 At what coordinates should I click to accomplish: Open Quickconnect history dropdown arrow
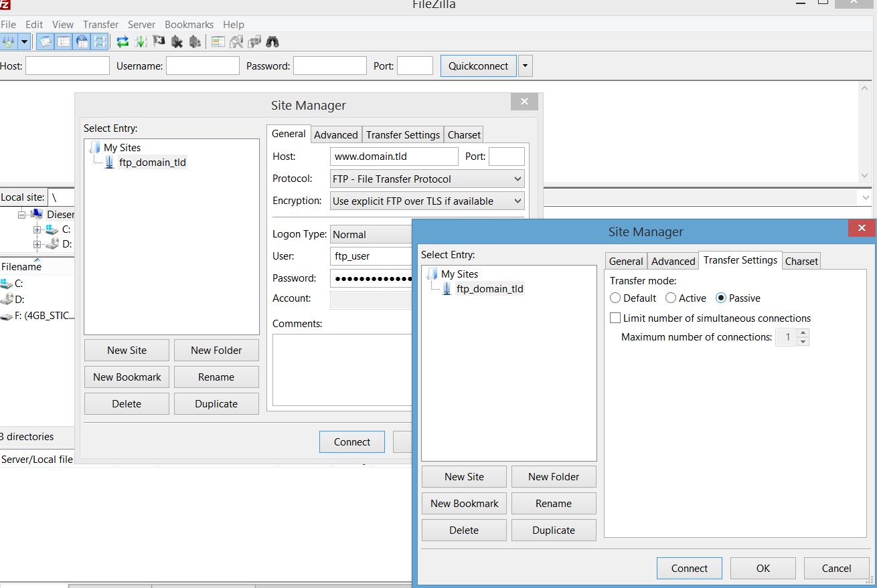click(x=526, y=66)
